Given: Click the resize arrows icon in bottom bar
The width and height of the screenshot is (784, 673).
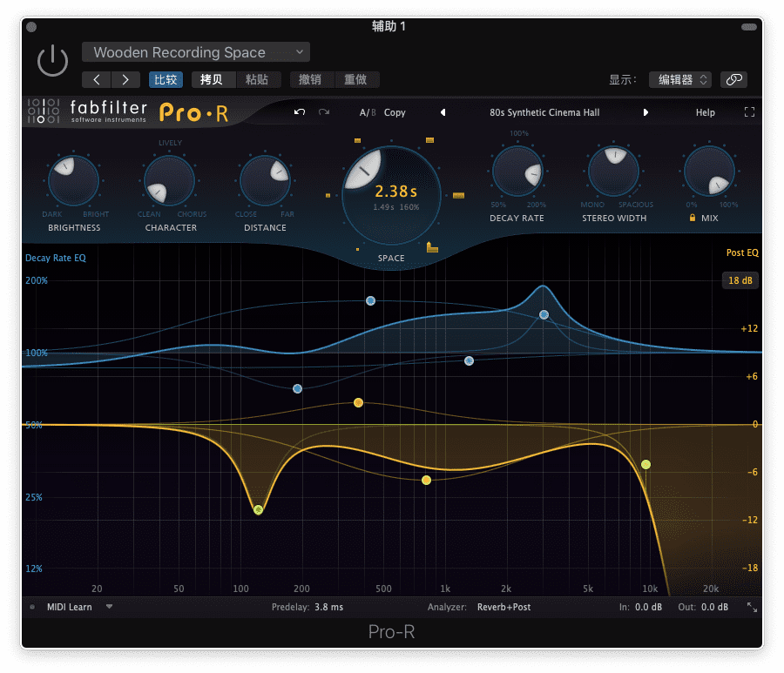Looking at the screenshot, I should point(752,607).
